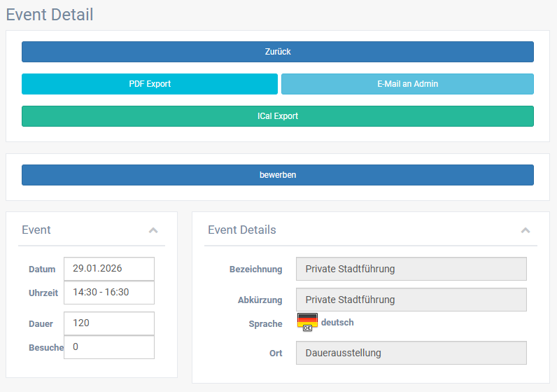Image resolution: width=557 pixels, height=392 pixels.
Task: Collapse the Event panel chevron
Action: pos(153,230)
